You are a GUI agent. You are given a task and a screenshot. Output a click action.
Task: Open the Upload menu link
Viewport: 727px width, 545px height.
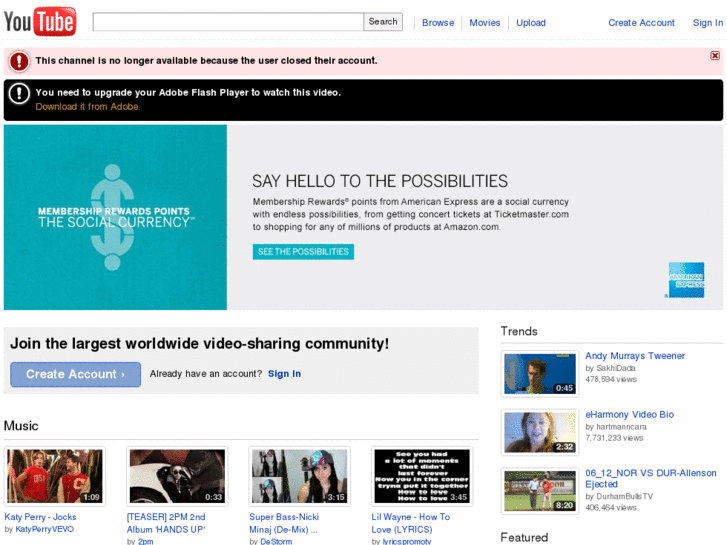tap(531, 23)
